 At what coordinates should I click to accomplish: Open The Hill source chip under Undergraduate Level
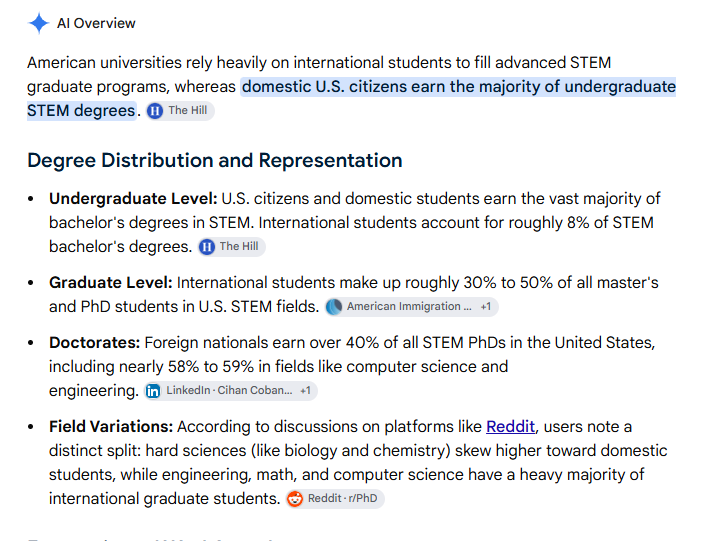(232, 247)
